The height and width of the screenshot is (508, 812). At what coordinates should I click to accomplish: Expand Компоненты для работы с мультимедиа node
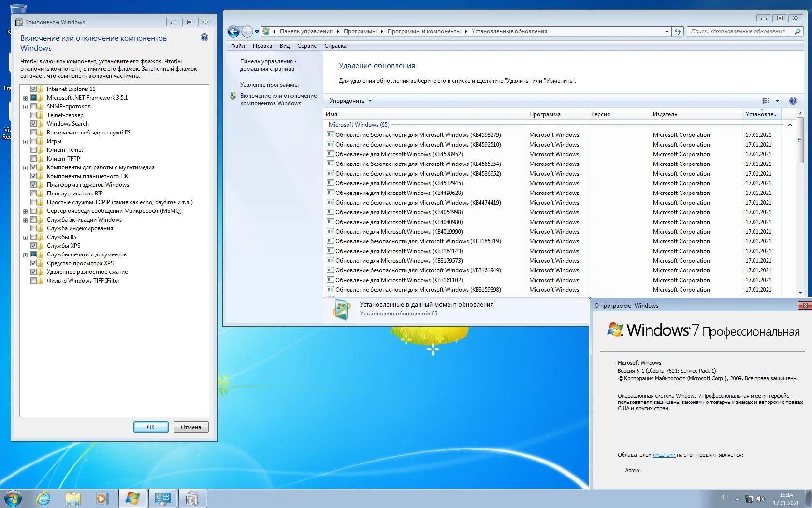[25, 168]
